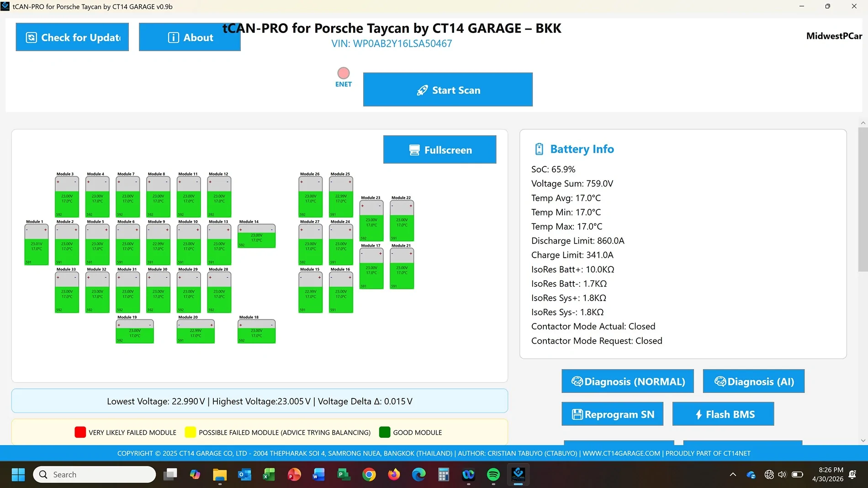Open the module map in Fullscreen

tap(439, 149)
